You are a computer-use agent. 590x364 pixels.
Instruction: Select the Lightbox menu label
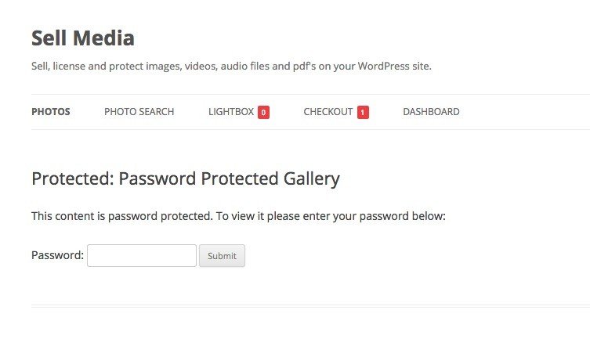231,112
